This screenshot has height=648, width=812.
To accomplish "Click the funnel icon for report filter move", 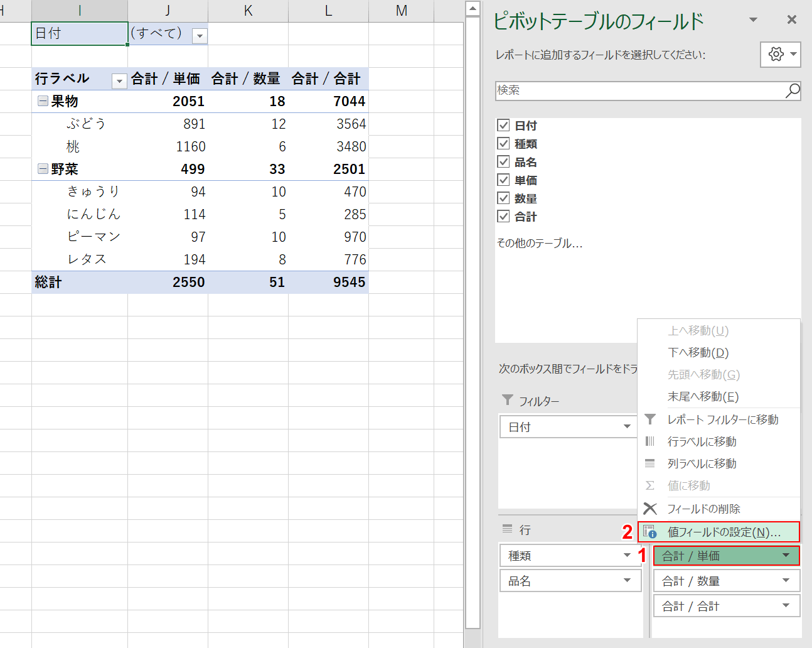I will [650, 419].
